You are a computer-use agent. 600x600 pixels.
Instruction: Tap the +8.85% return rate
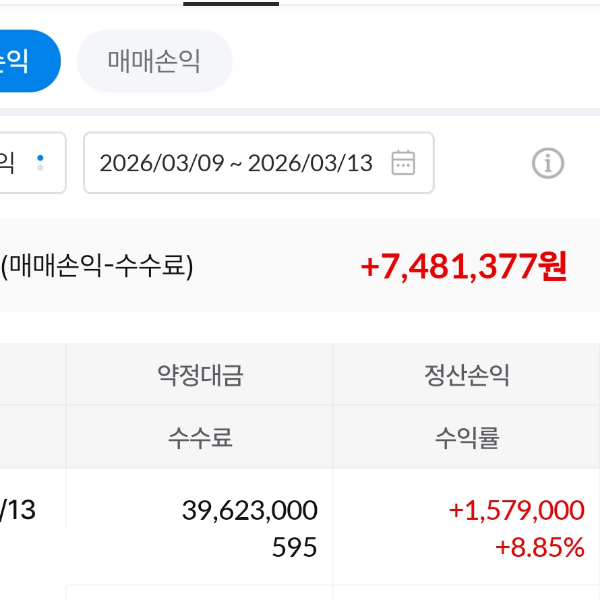[539, 547]
